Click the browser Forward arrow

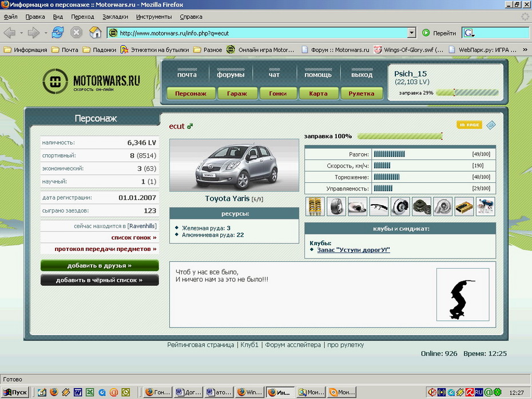point(34,33)
